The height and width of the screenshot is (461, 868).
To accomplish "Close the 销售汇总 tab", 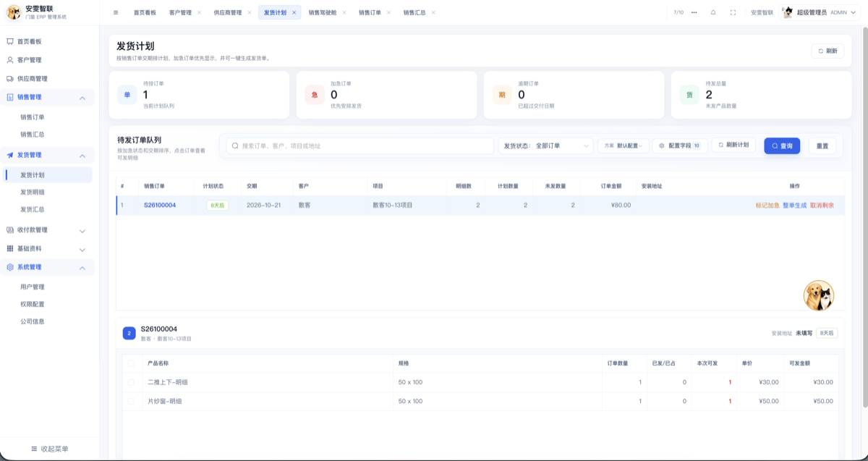I will click(433, 12).
